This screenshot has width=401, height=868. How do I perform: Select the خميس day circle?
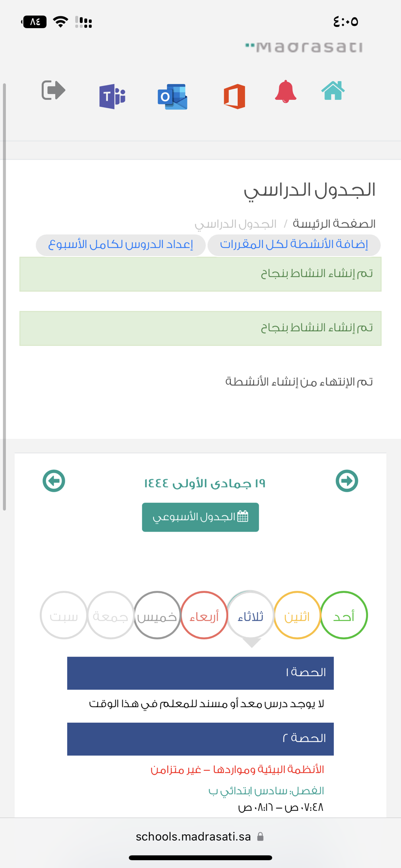(x=157, y=615)
